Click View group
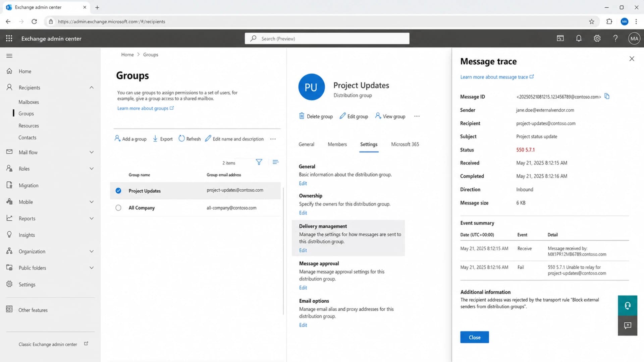 tap(390, 116)
